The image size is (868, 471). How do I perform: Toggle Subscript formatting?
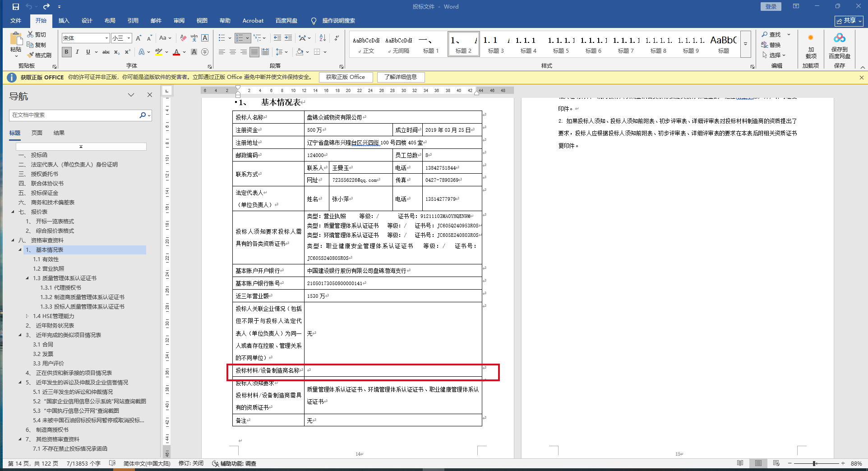click(x=117, y=52)
